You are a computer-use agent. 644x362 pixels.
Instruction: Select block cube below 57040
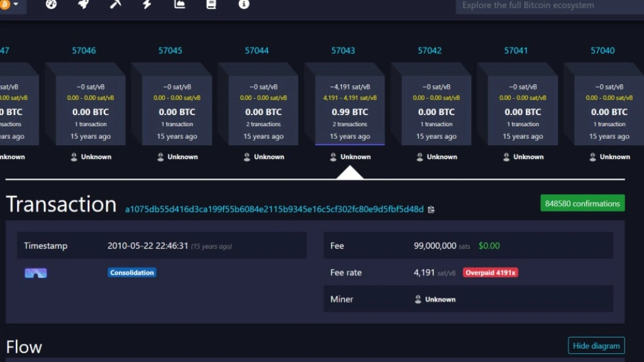click(x=609, y=110)
